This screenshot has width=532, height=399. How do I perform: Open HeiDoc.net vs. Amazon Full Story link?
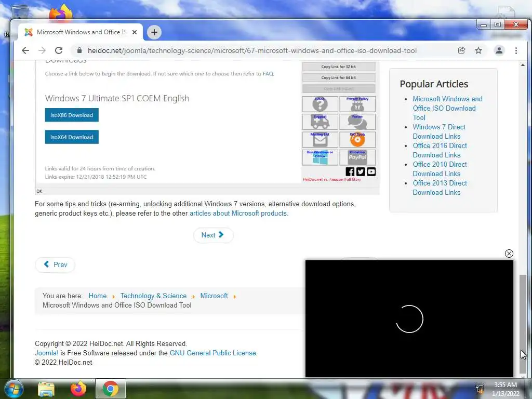332,179
